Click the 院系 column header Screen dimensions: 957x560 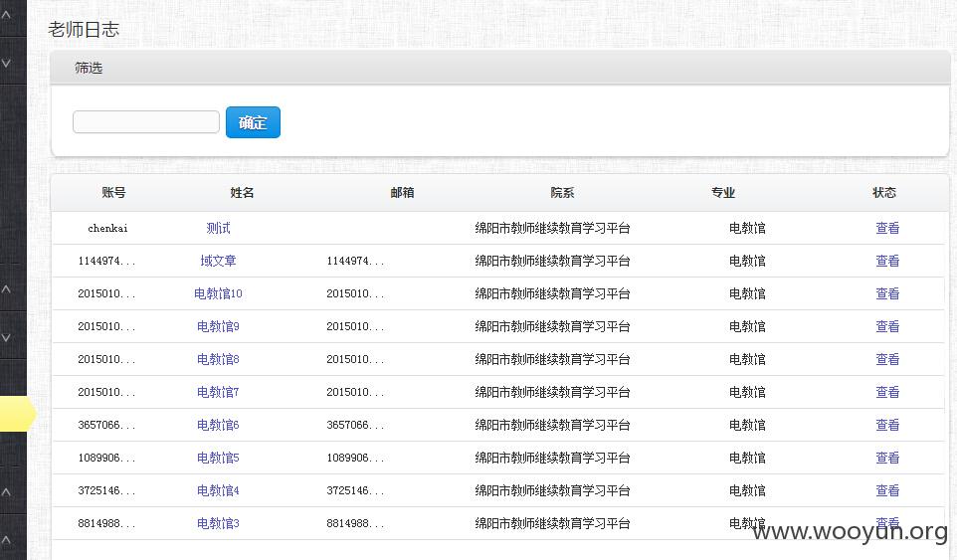[x=562, y=193]
